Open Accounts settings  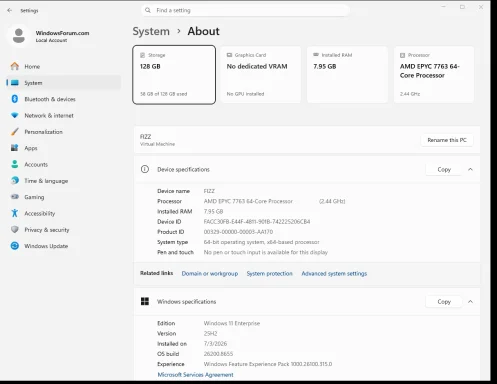click(x=63, y=164)
